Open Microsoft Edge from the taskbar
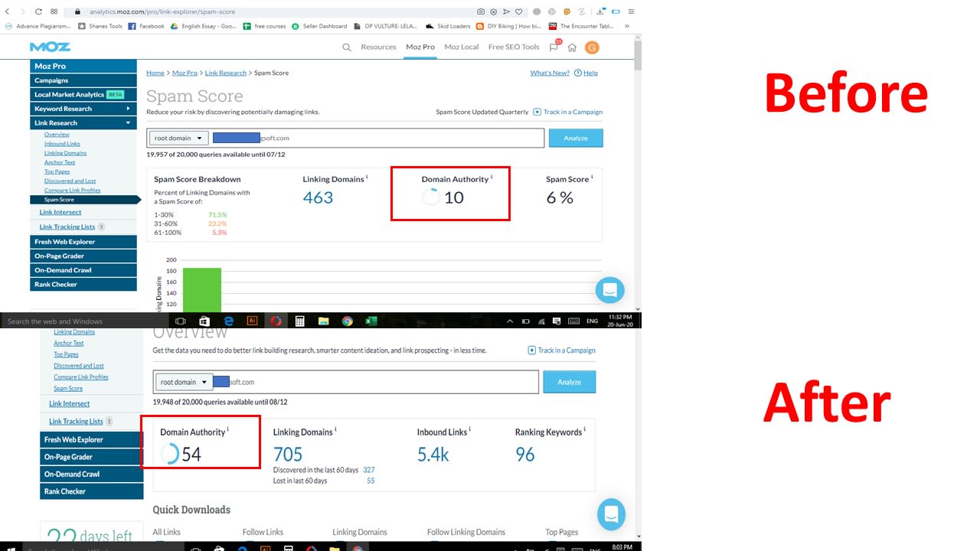Viewport: 980px width, 551px height. [228, 321]
